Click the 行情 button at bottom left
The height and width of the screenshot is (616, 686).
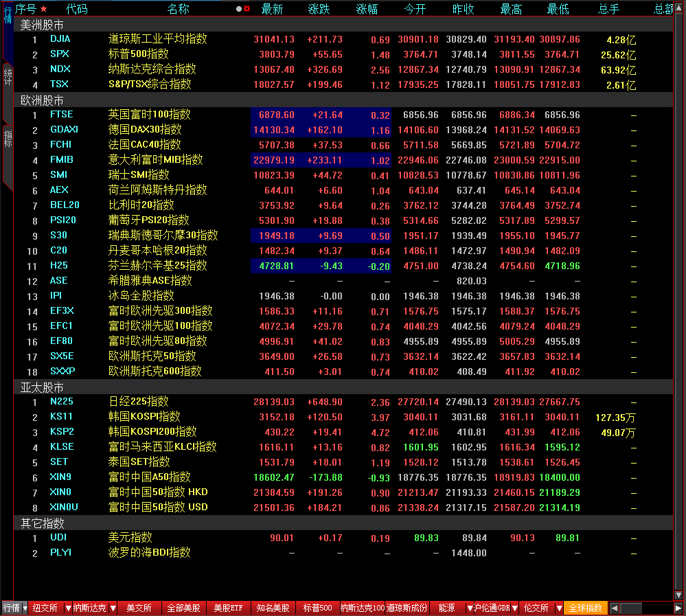pos(12,608)
